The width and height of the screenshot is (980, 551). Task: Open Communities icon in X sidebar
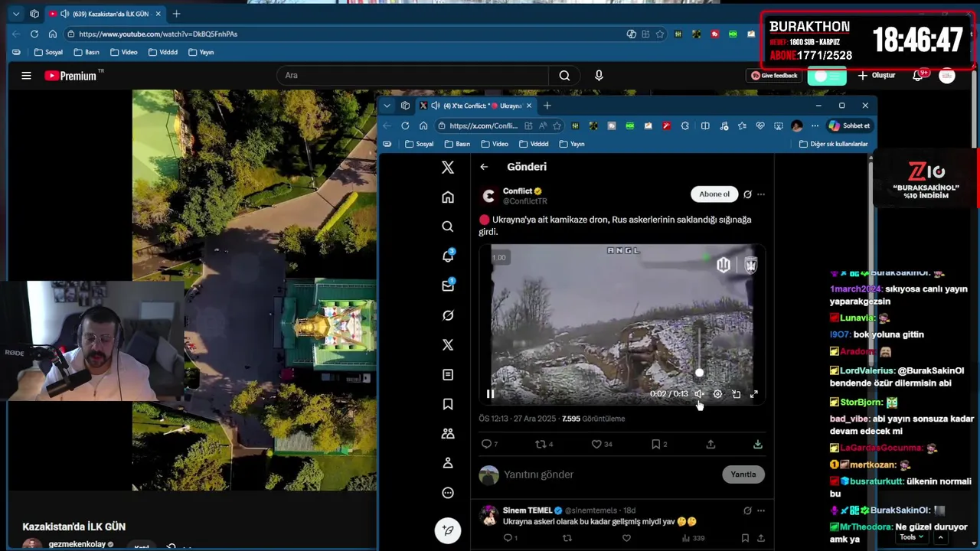[x=448, y=434]
